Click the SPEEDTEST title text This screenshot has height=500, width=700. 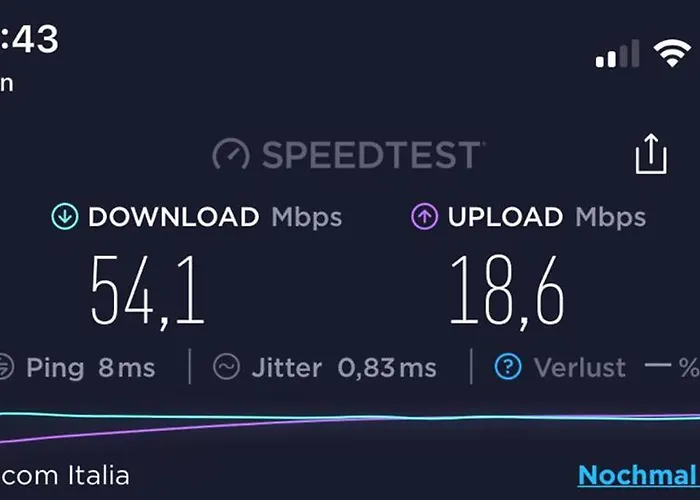pos(371,155)
